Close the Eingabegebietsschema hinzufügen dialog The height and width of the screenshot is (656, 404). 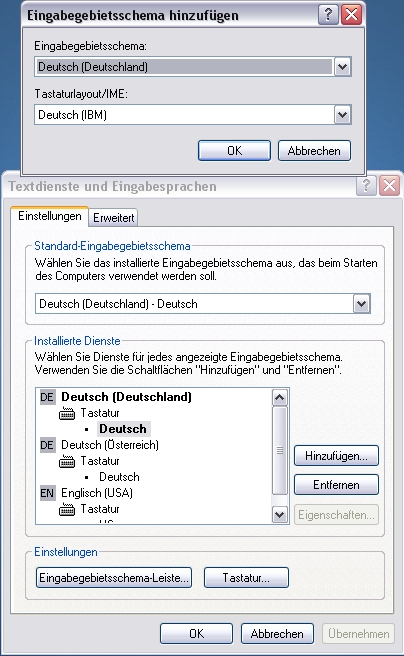pyautogui.click(x=351, y=15)
